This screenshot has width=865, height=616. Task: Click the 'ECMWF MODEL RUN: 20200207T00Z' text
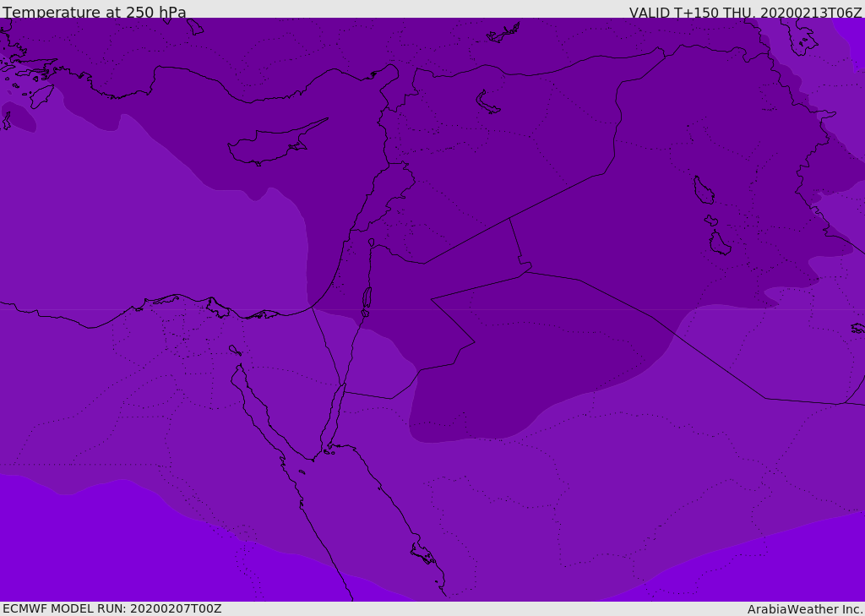click(x=112, y=608)
